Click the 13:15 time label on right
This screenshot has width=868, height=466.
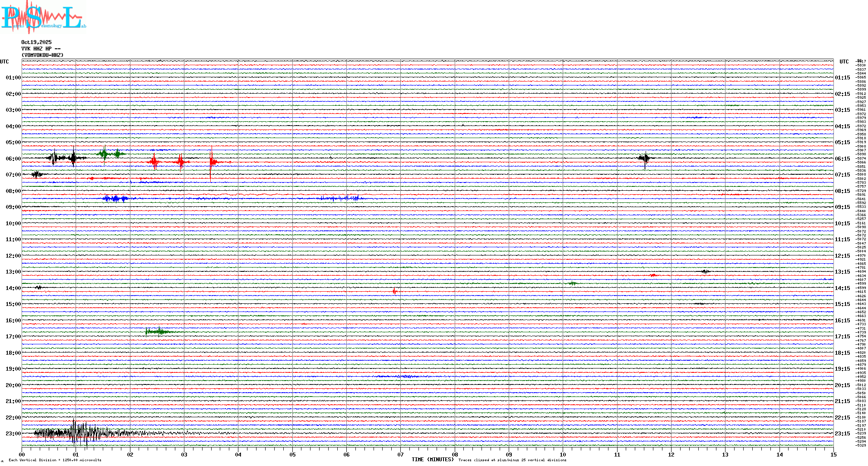point(843,272)
